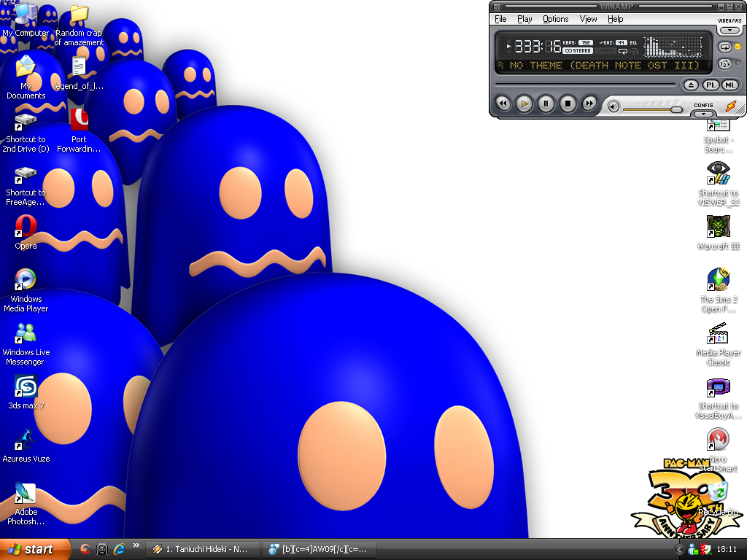Expand hidden system tray icons arrow
Image resolution: width=747 pixels, height=560 pixels.
click(x=680, y=550)
